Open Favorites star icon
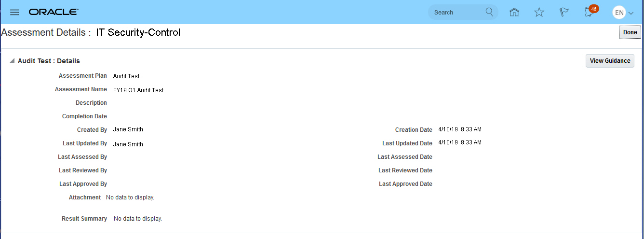This screenshot has height=239, width=644. (539, 13)
